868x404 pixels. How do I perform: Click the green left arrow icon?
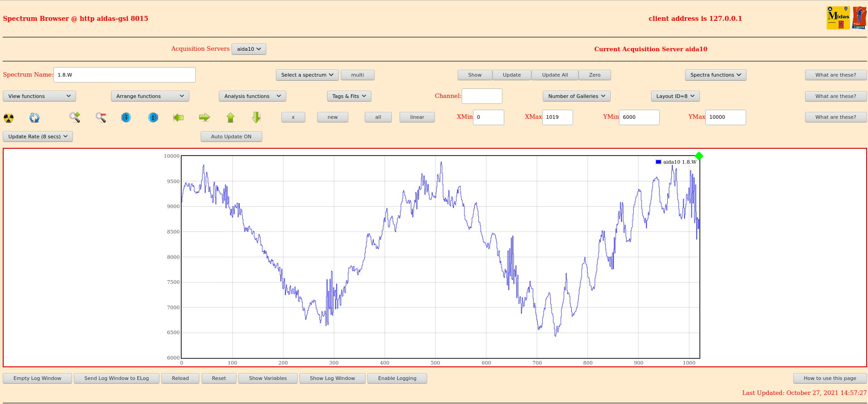pyautogui.click(x=178, y=117)
